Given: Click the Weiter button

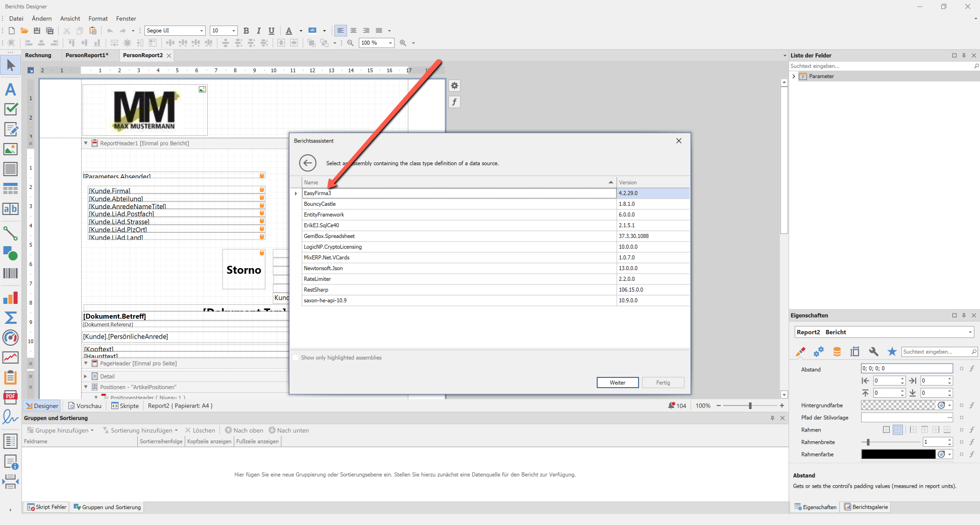Looking at the screenshot, I should [x=618, y=383].
